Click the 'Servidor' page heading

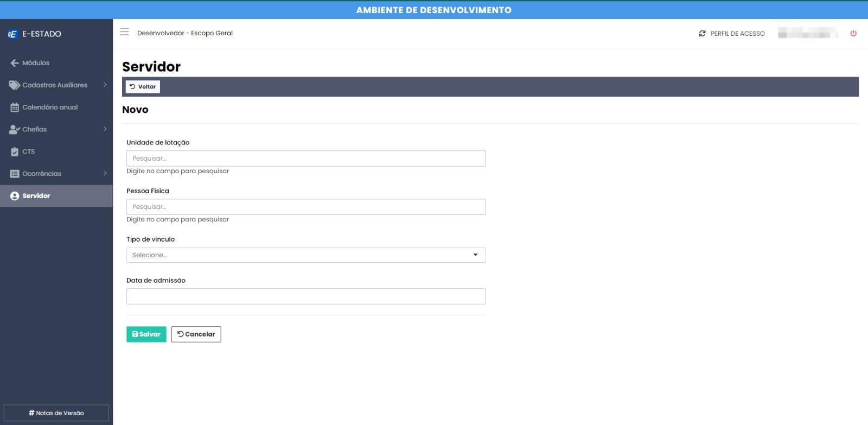tap(151, 67)
